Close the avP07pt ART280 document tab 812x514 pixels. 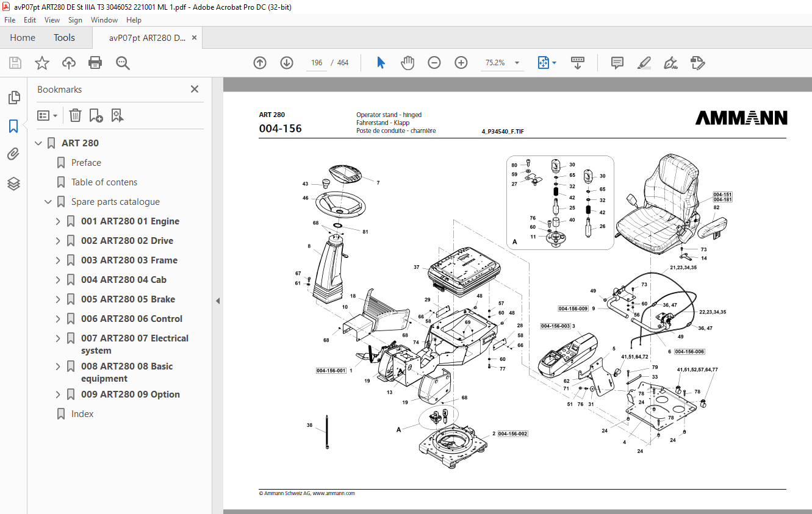click(x=195, y=38)
